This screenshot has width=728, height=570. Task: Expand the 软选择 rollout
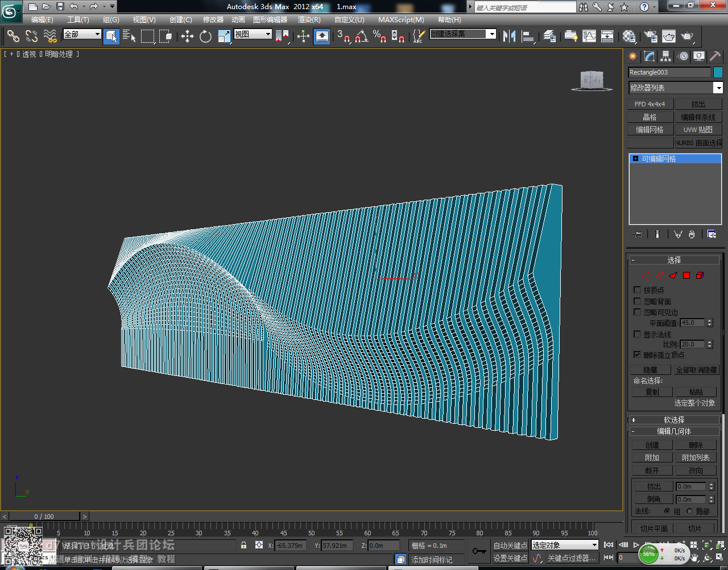[674, 420]
